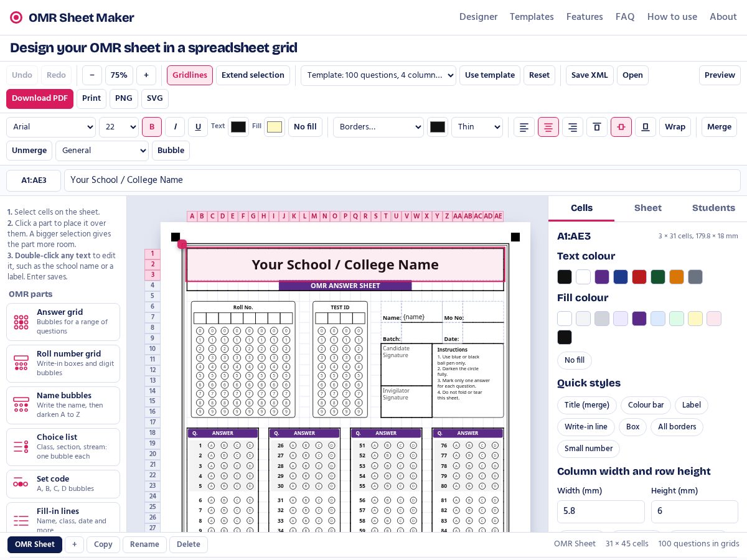This screenshot has height=560, width=747.
Task: Apply the All borders quick style
Action: (677, 427)
